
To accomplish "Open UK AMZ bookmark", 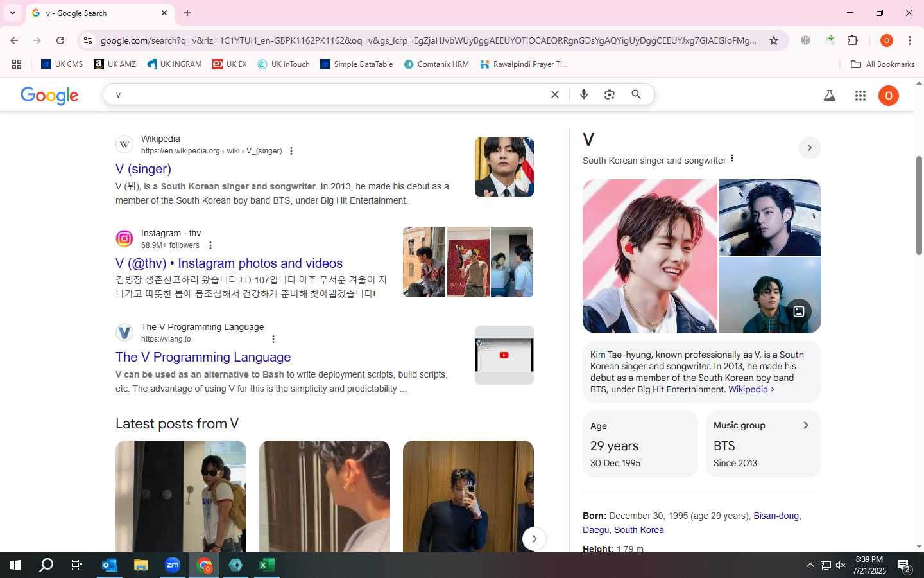I will click(x=115, y=64).
